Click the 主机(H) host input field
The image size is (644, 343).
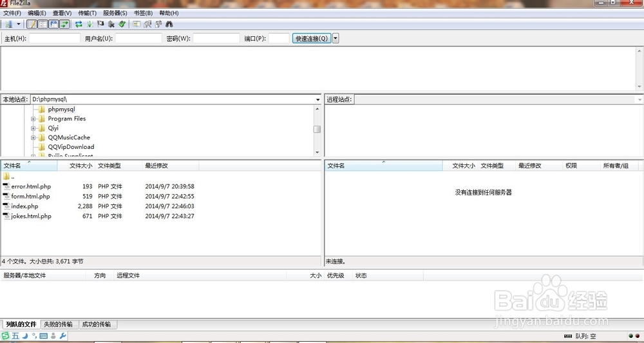tap(55, 38)
